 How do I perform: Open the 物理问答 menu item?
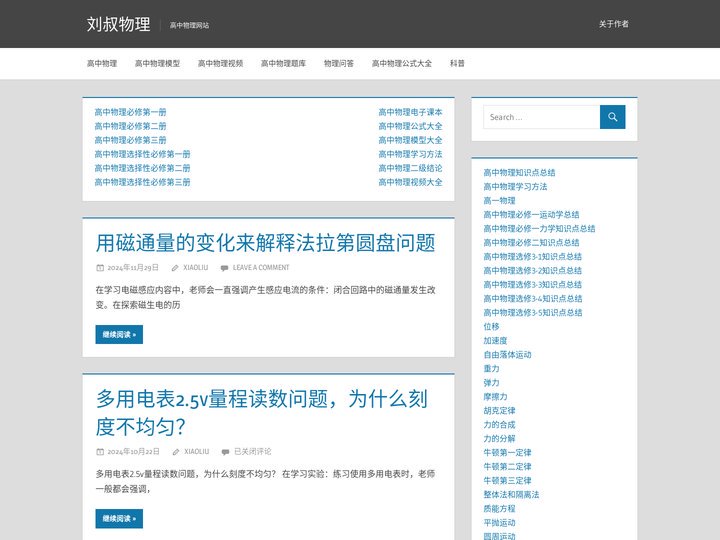coord(339,63)
